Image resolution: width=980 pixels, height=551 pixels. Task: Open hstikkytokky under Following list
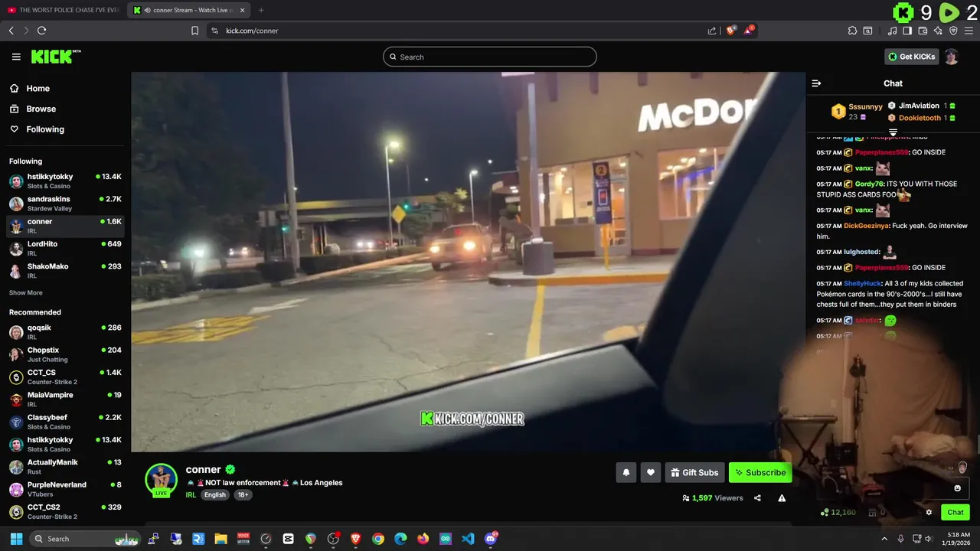pos(65,181)
